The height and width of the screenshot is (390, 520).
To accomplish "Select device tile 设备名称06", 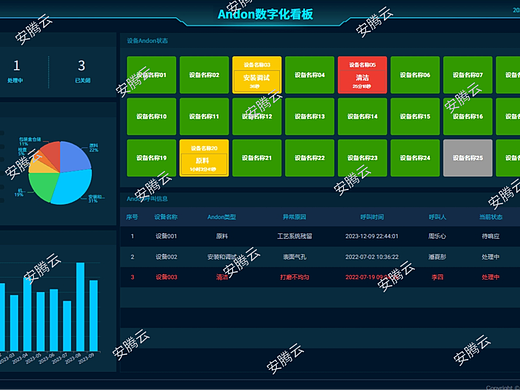I will click(415, 75).
